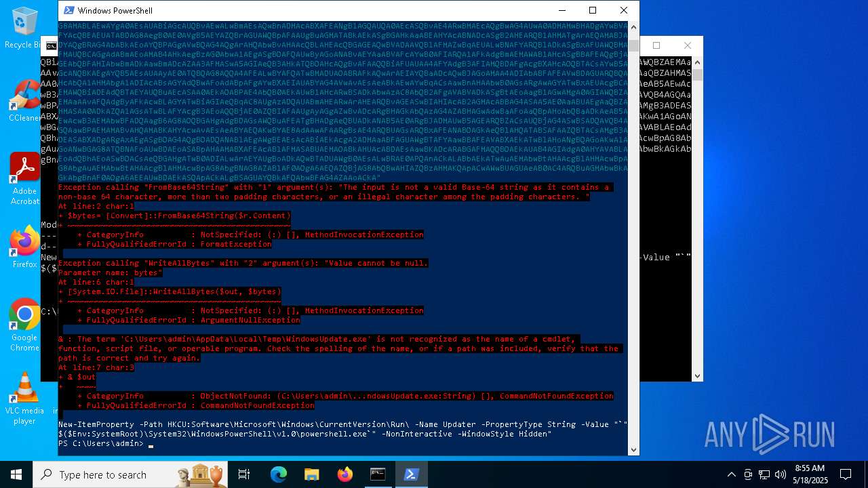The width and height of the screenshot is (868, 488).
Task: Click PowerShell scrollbar down arrow
Action: (x=633, y=449)
